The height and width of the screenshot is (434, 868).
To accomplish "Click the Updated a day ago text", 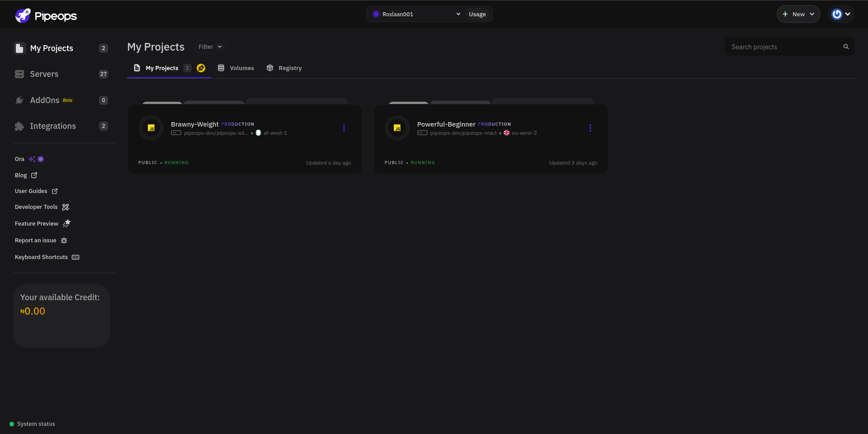I will [329, 163].
